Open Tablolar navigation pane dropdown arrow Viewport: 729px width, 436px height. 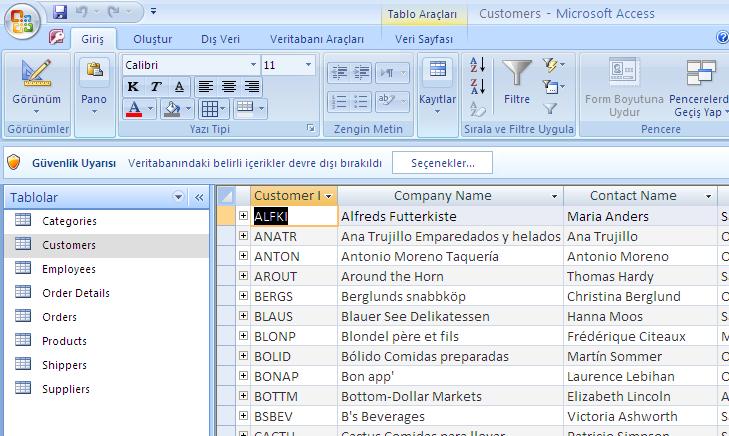(178, 197)
